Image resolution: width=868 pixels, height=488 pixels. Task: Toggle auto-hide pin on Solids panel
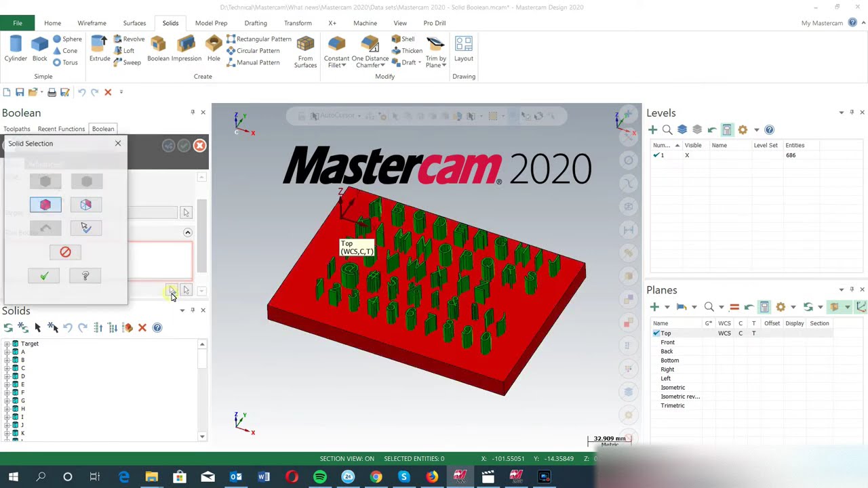pos(193,310)
